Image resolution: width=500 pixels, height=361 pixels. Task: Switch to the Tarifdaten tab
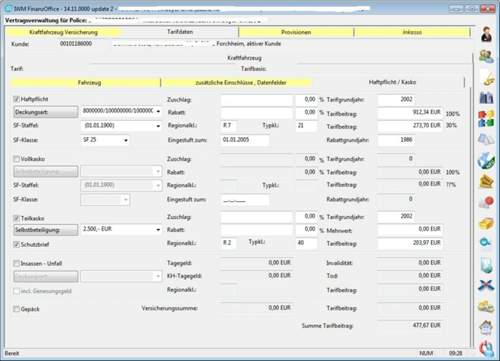[180, 32]
